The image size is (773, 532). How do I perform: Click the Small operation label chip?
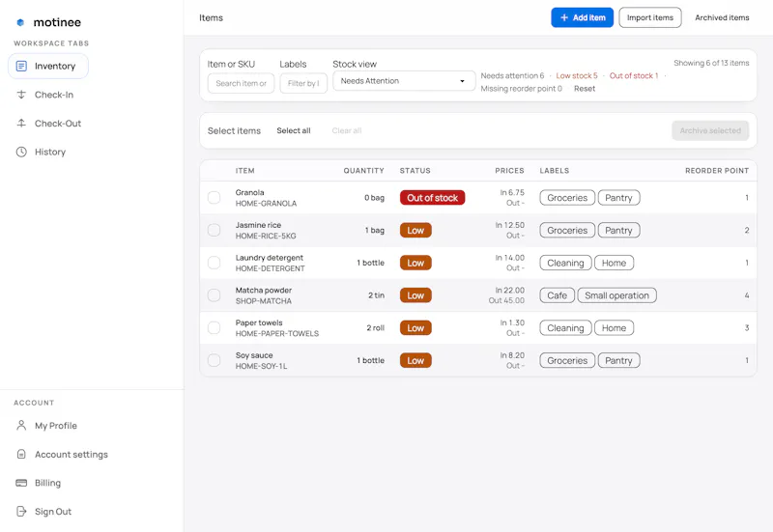(x=616, y=295)
